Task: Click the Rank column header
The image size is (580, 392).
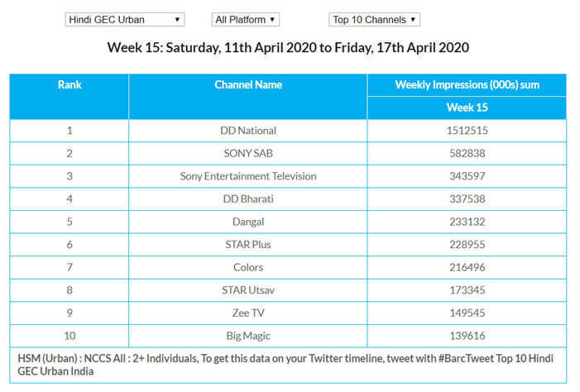Action: 70,85
